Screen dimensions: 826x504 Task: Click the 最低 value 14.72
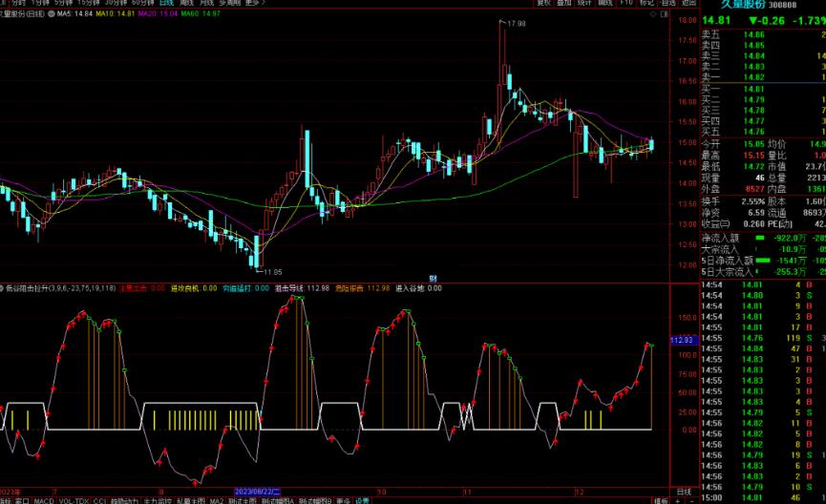point(753,166)
